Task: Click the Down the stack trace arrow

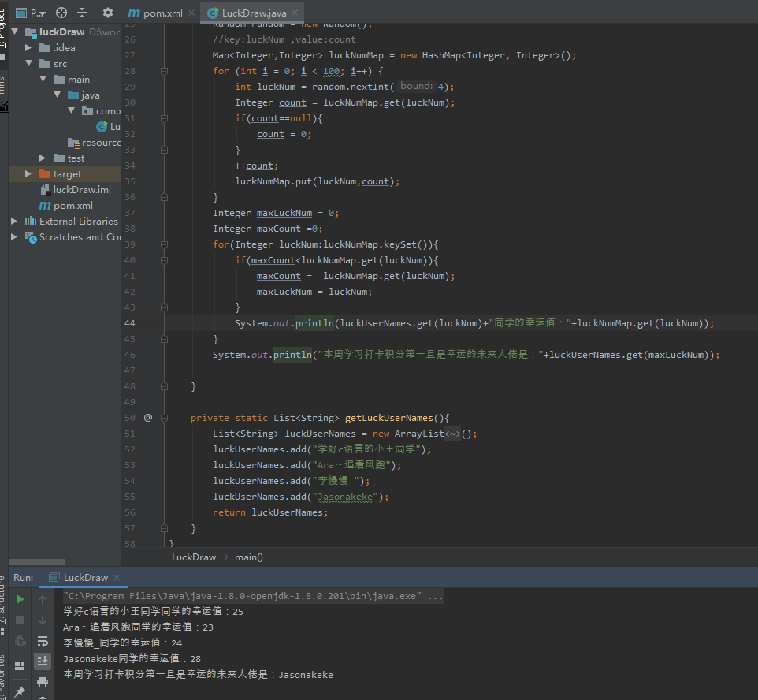Action: pos(43,620)
